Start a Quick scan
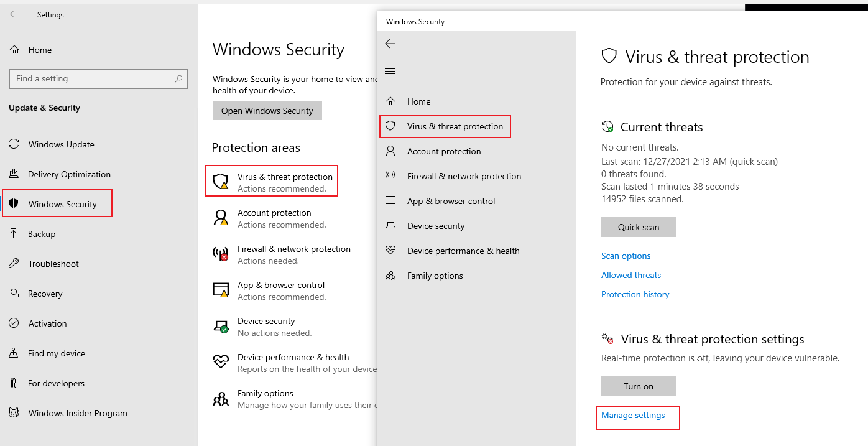The width and height of the screenshot is (868, 446). click(638, 226)
